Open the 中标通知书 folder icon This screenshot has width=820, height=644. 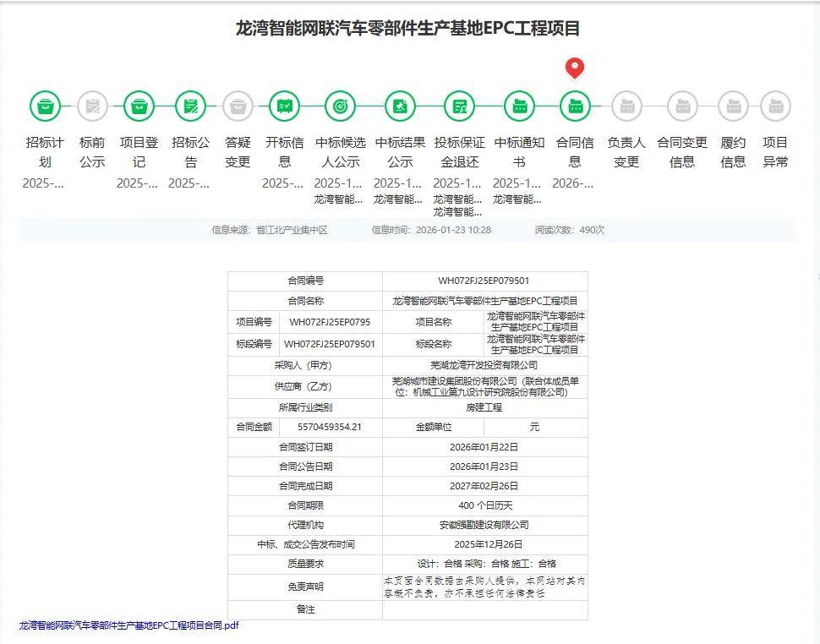(x=519, y=106)
